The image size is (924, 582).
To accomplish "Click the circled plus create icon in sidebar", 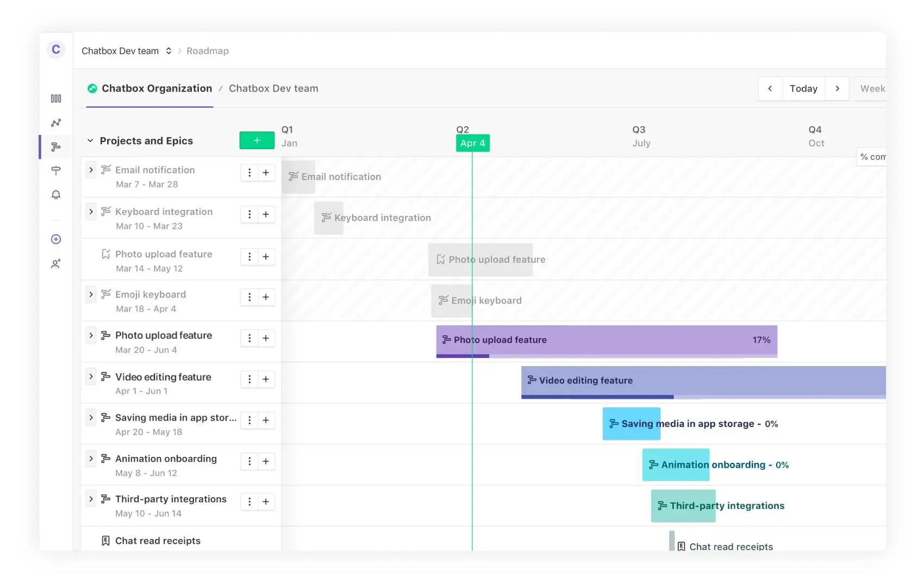I will coord(56,239).
